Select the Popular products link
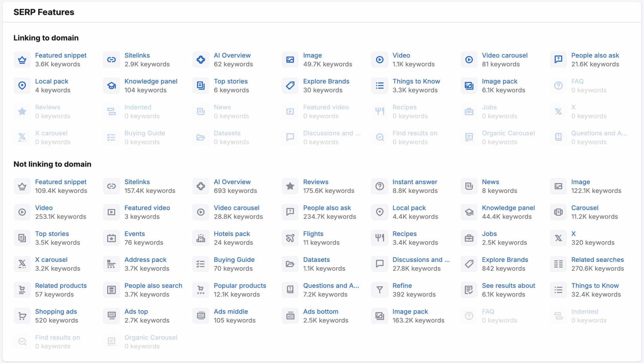 (x=240, y=285)
